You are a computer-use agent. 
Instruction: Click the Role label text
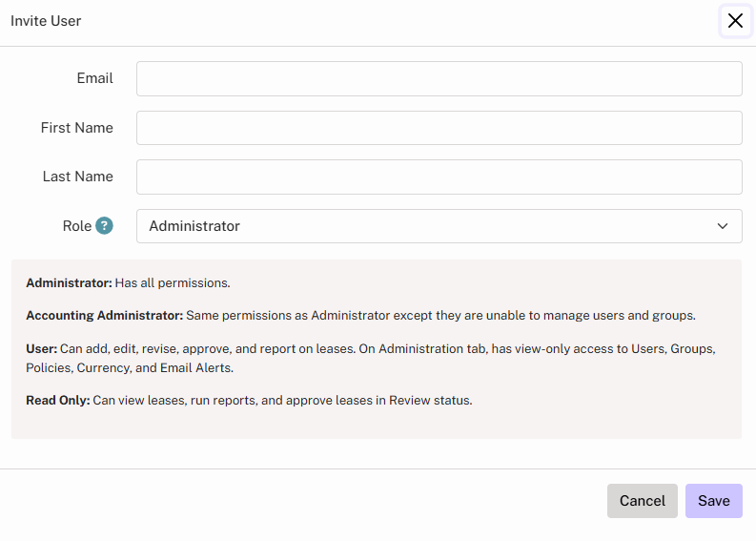pyautogui.click(x=76, y=226)
